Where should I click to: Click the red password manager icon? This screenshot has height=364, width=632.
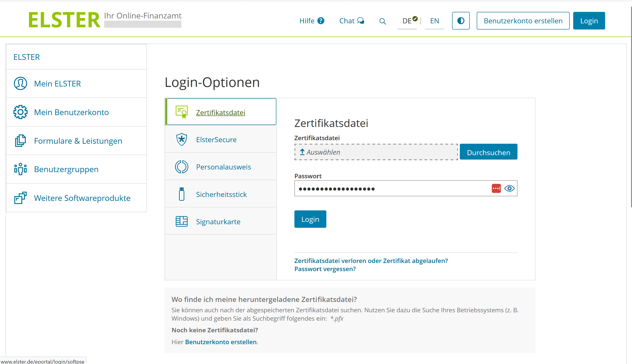[496, 188]
